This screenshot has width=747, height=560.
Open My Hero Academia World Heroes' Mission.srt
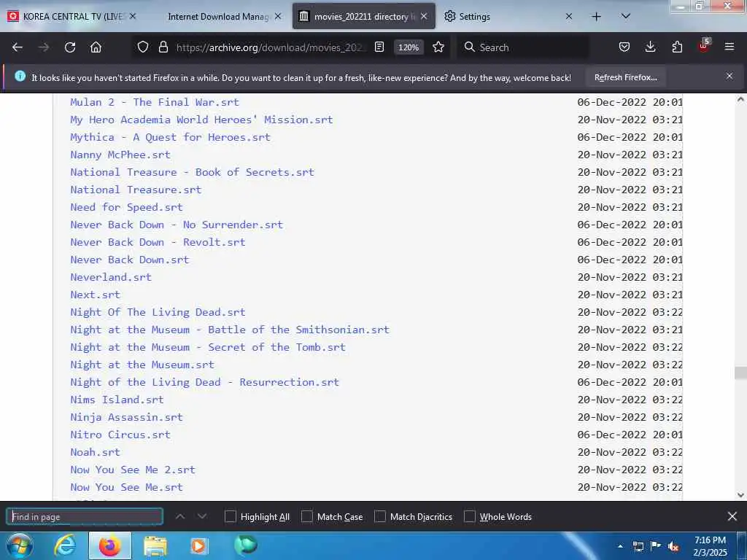pyautogui.click(x=201, y=120)
